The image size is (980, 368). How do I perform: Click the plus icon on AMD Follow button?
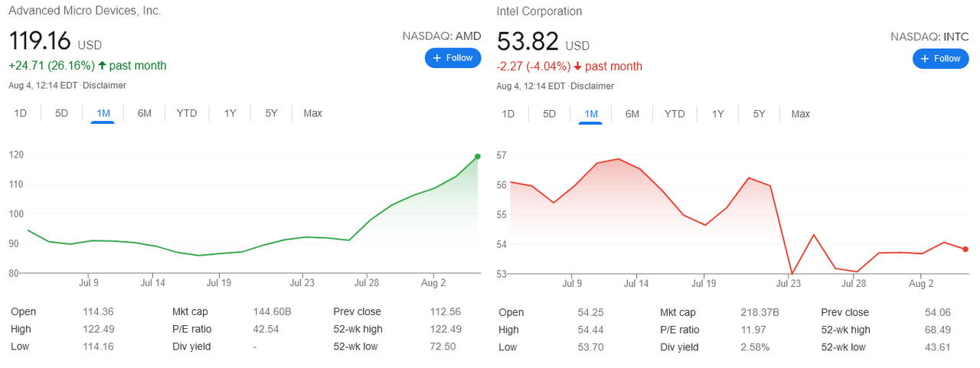pyautogui.click(x=437, y=58)
